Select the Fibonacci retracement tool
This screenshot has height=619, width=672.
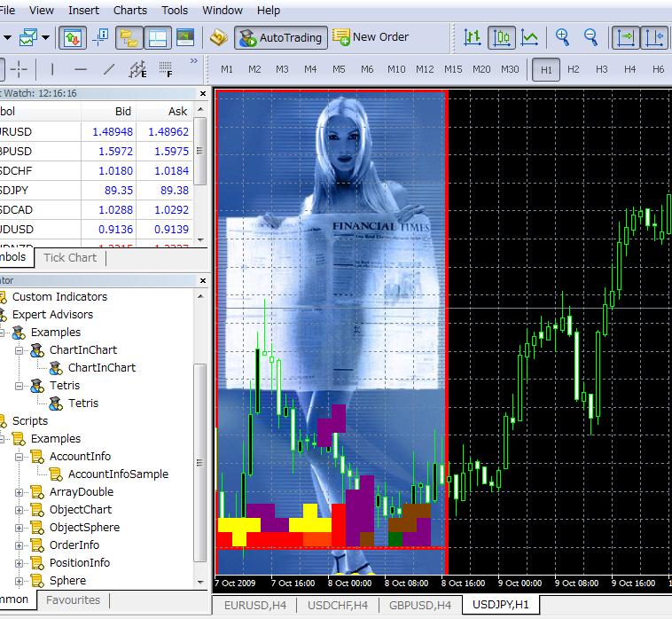(166, 69)
